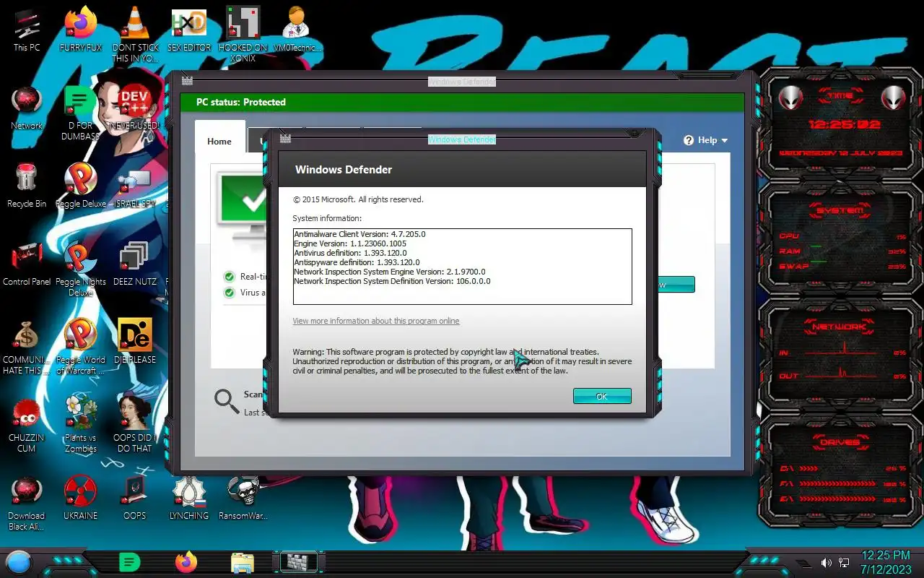The width and height of the screenshot is (924, 578).
Task: Click the NETWORK widget header
Action: tap(840, 327)
